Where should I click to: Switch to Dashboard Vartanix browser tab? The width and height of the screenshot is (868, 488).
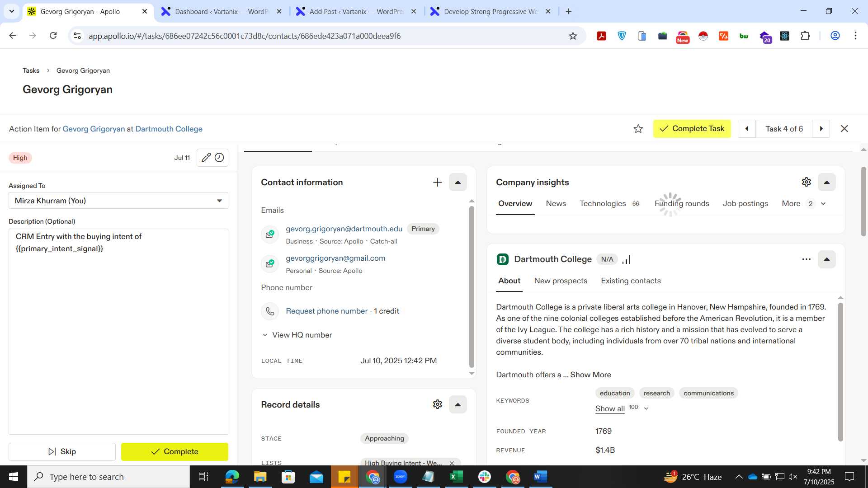(x=222, y=12)
